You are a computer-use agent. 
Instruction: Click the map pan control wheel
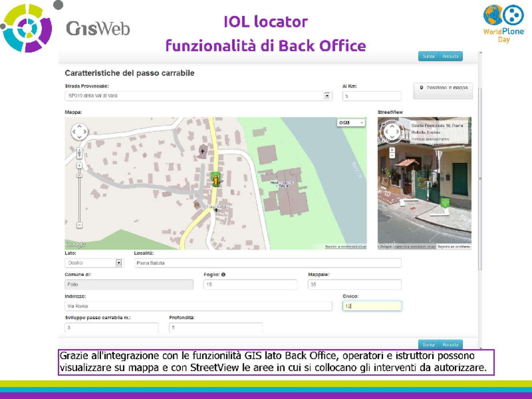click(x=79, y=132)
